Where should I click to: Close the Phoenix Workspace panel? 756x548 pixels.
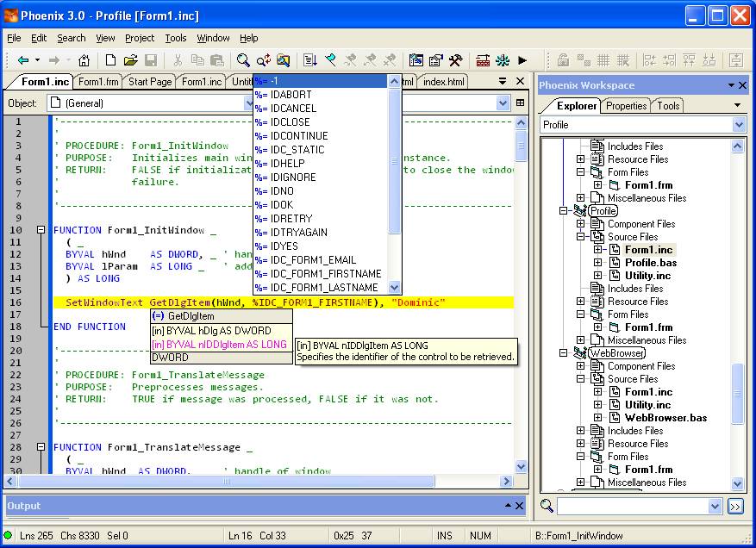point(742,85)
